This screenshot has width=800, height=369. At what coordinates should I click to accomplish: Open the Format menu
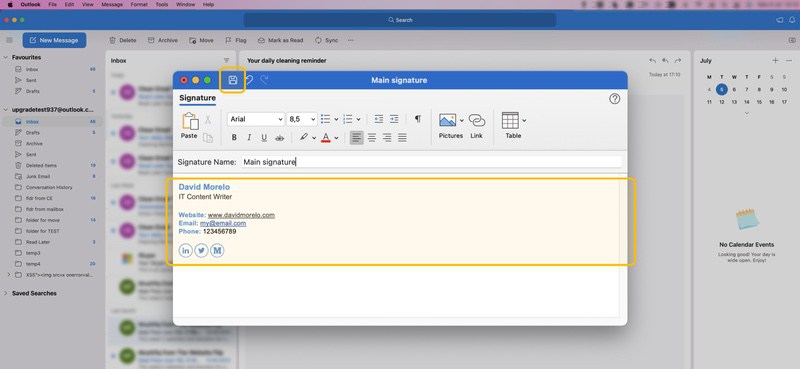tap(139, 5)
